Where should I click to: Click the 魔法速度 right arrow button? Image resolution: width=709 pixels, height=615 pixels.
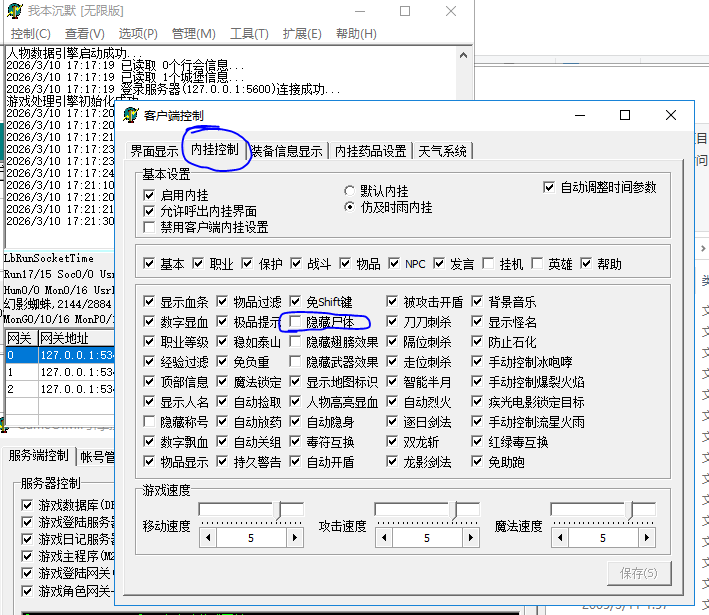pyautogui.click(x=648, y=538)
